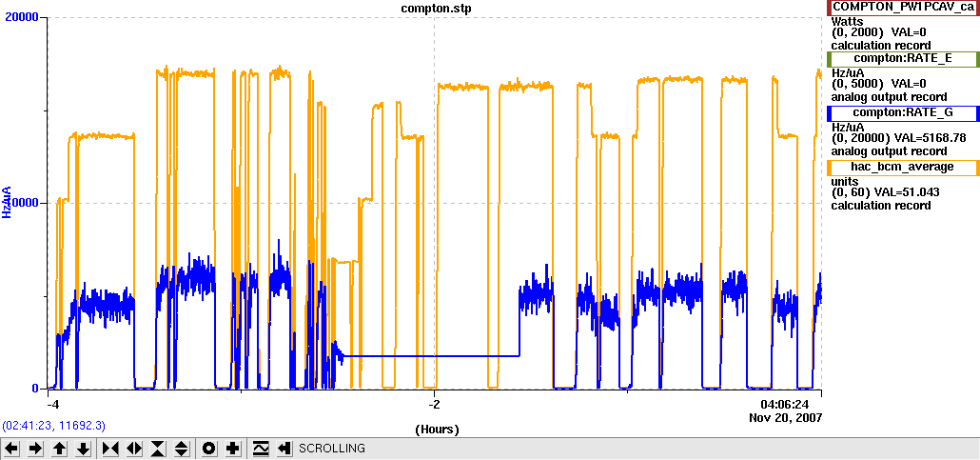Click the units label under hac_bcm_average
The image size is (980, 460).
tap(844, 182)
